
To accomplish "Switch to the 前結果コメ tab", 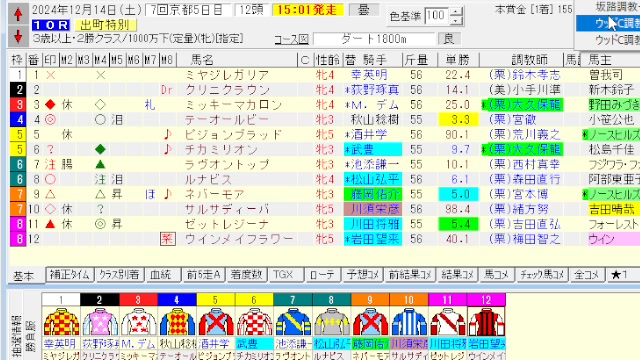I will click(410, 275).
